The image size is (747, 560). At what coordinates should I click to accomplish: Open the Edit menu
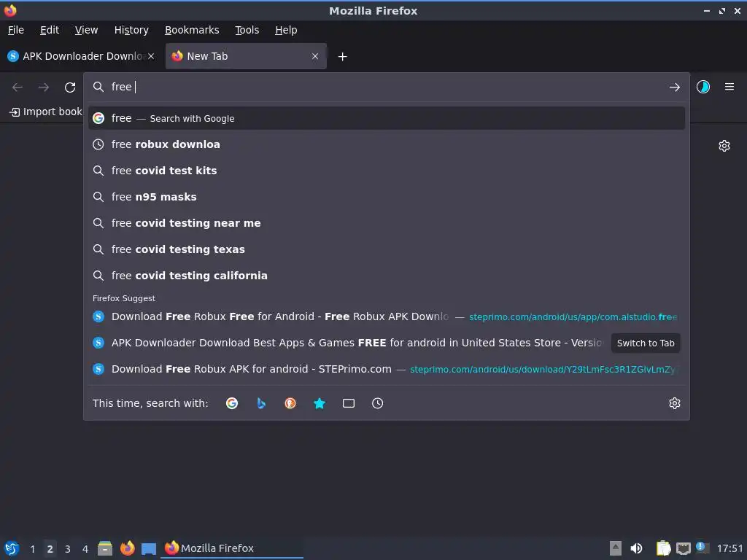(50, 30)
